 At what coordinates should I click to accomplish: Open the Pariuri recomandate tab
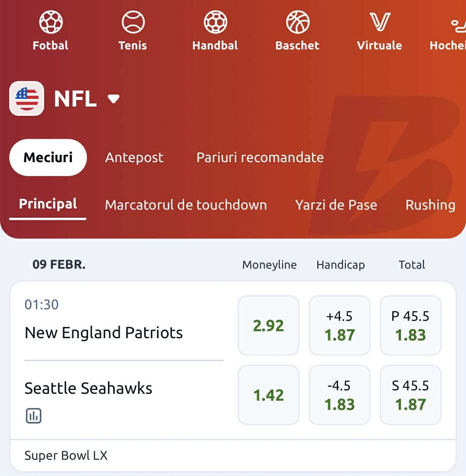tap(260, 158)
